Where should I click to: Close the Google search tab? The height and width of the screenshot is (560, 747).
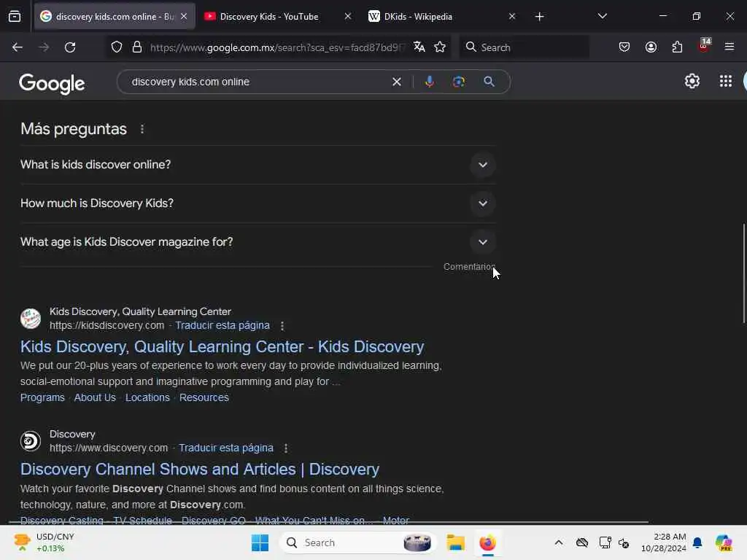coord(184,16)
